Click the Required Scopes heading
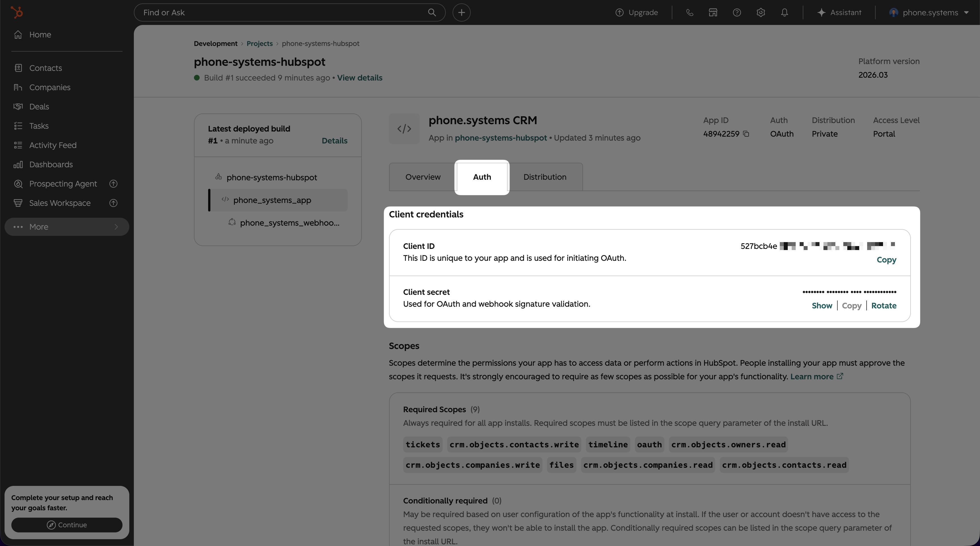The width and height of the screenshot is (980, 546). coord(434,409)
